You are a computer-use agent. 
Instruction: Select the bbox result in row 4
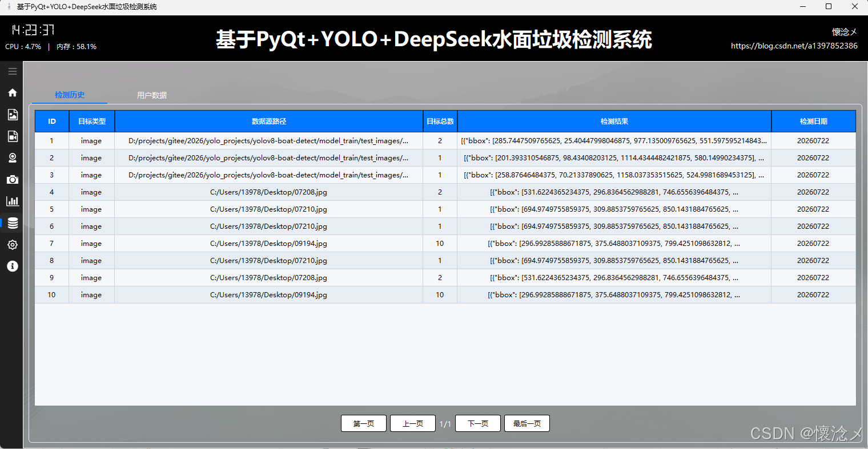[614, 192]
